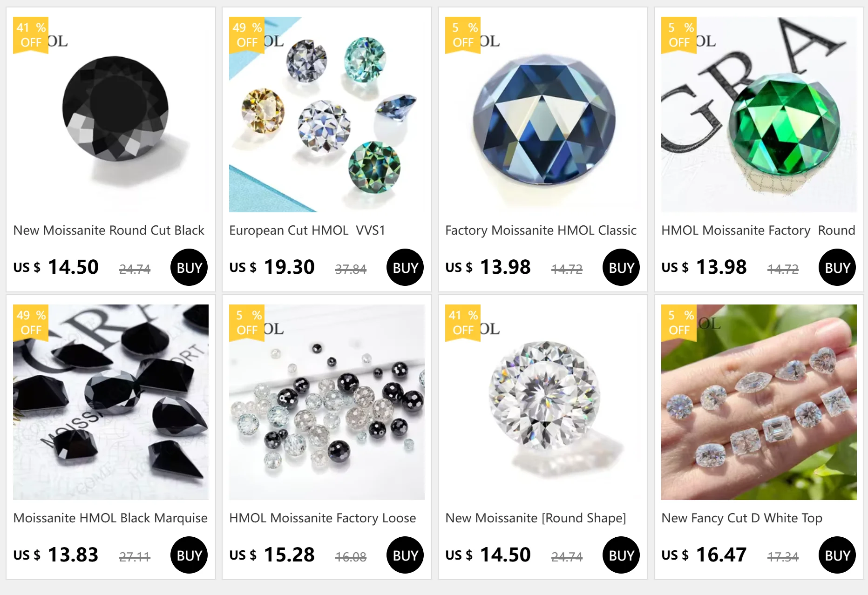This screenshot has height=595, width=868.
Task: Open the multicolor European cut gems image
Action: pyautogui.click(x=327, y=115)
